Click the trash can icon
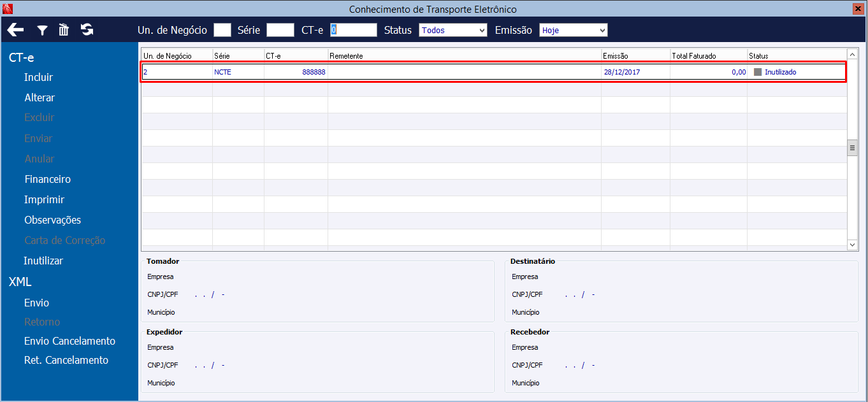This screenshot has width=868, height=402. tap(64, 29)
